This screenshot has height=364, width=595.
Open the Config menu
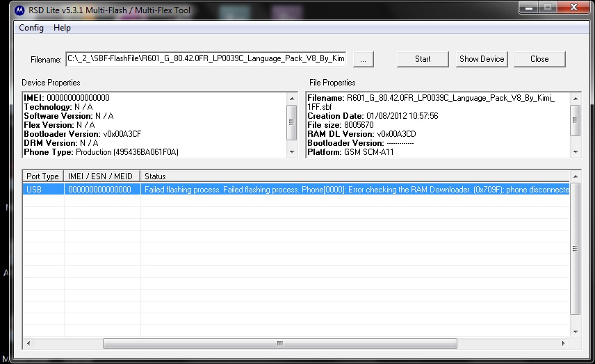31,28
